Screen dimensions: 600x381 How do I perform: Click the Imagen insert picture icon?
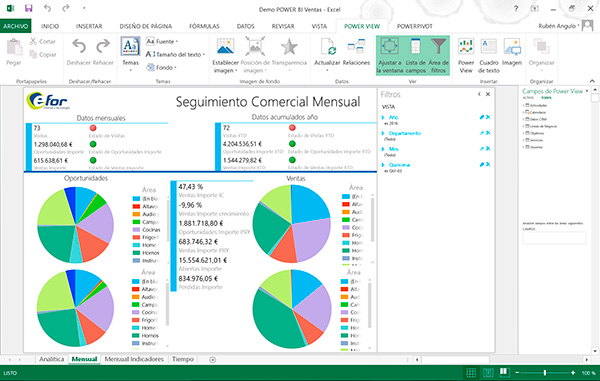(x=512, y=52)
